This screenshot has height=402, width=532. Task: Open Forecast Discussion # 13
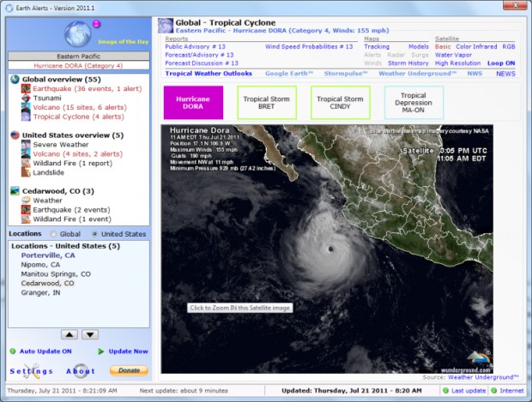click(x=202, y=63)
